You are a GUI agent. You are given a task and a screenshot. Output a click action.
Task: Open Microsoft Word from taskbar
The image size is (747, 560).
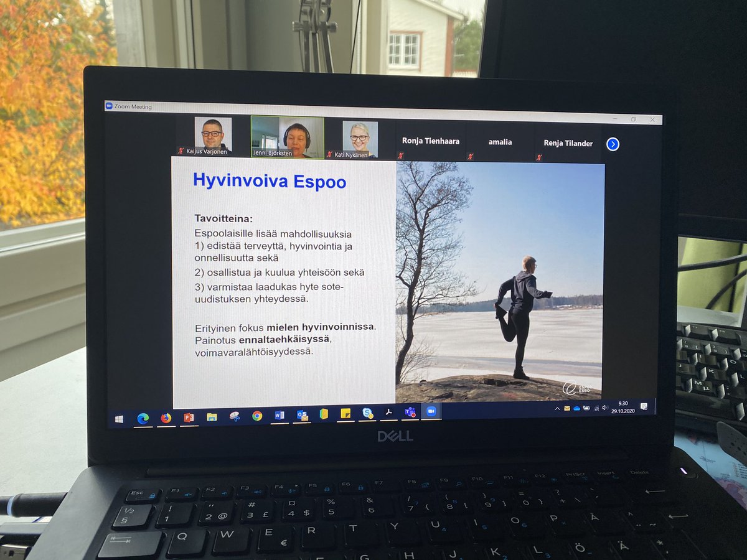point(280,416)
